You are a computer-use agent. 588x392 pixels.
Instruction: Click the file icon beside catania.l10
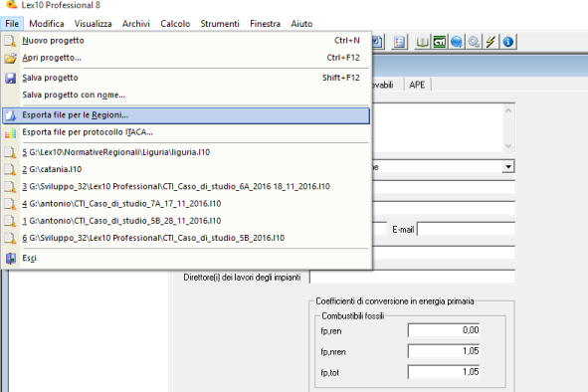coord(11,169)
